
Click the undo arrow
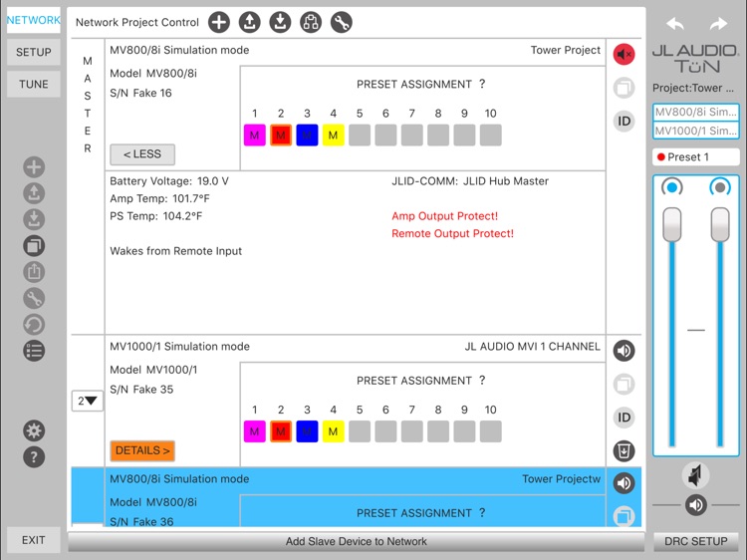(675, 23)
